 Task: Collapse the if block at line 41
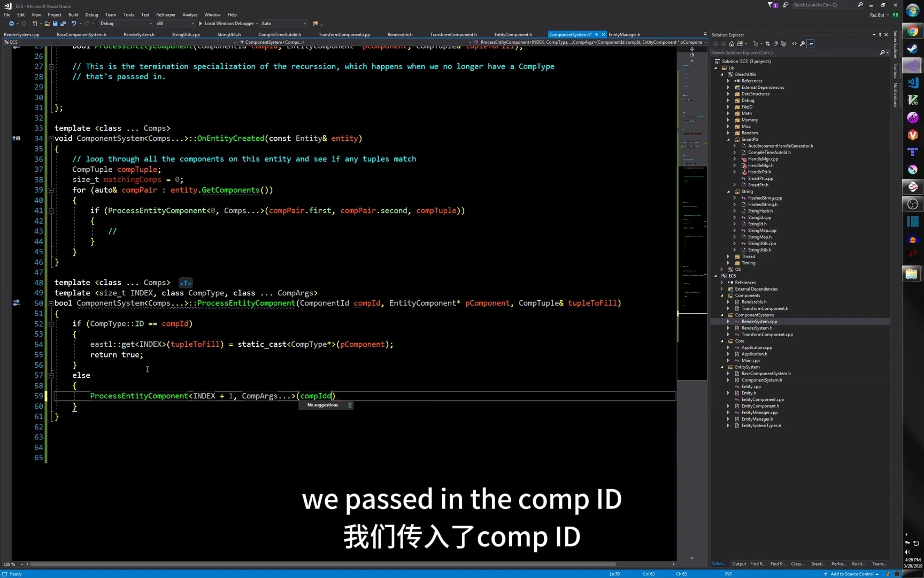(x=51, y=211)
